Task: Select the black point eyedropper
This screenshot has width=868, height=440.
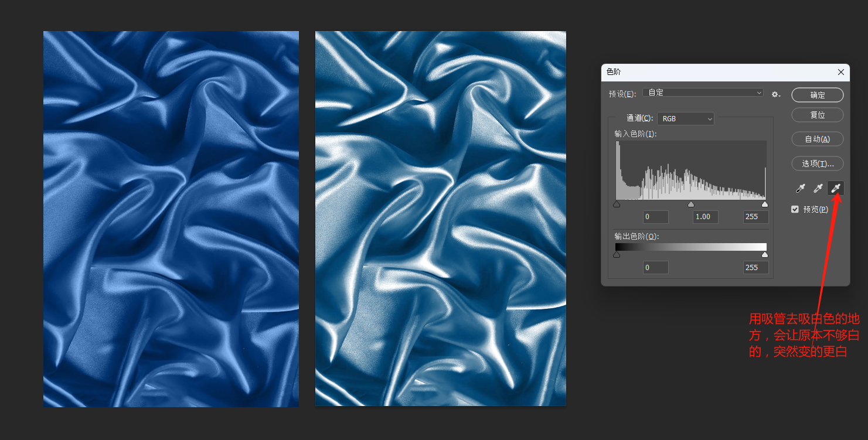Action: pos(801,188)
